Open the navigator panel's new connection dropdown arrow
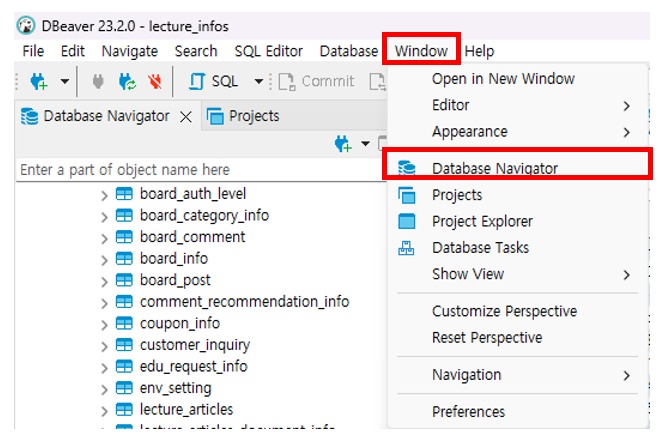Image resolution: width=667 pixels, height=439 pixels. tap(365, 143)
